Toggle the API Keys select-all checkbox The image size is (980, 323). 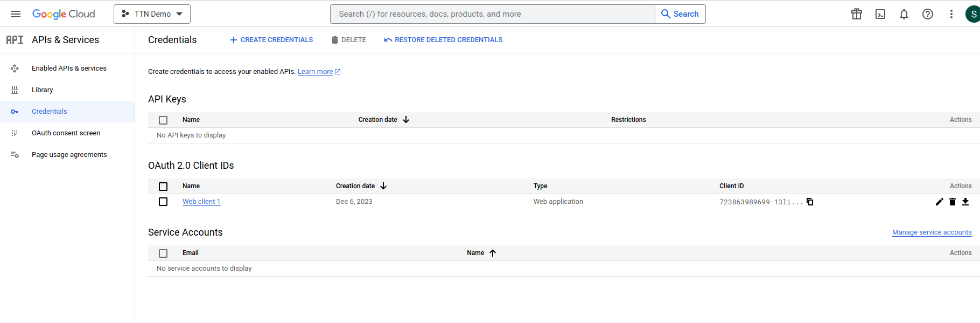(163, 120)
